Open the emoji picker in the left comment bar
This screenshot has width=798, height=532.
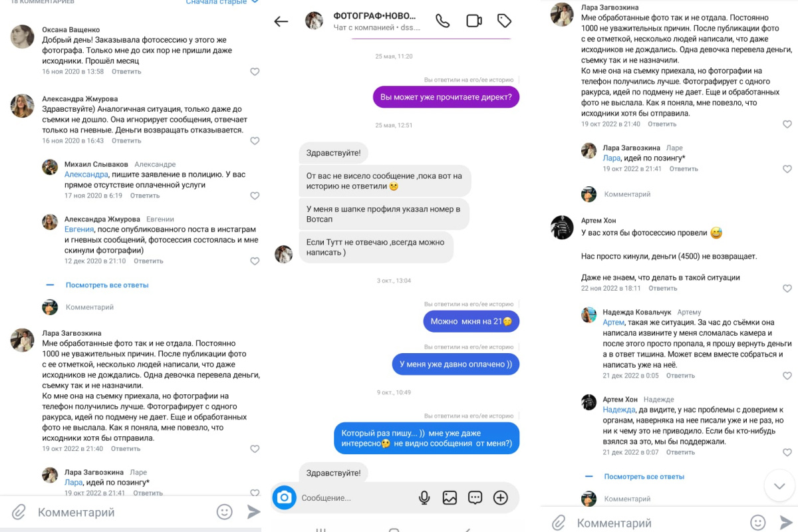[x=225, y=512]
